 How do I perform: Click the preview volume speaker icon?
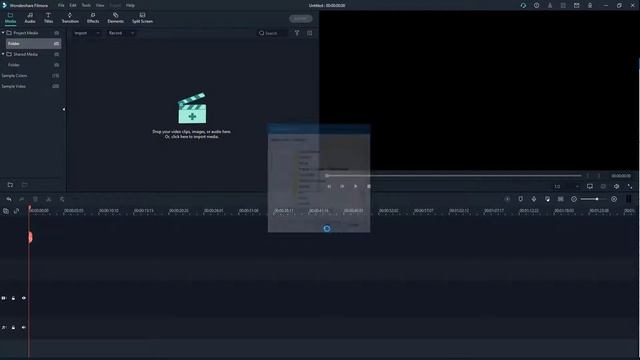tap(616, 187)
